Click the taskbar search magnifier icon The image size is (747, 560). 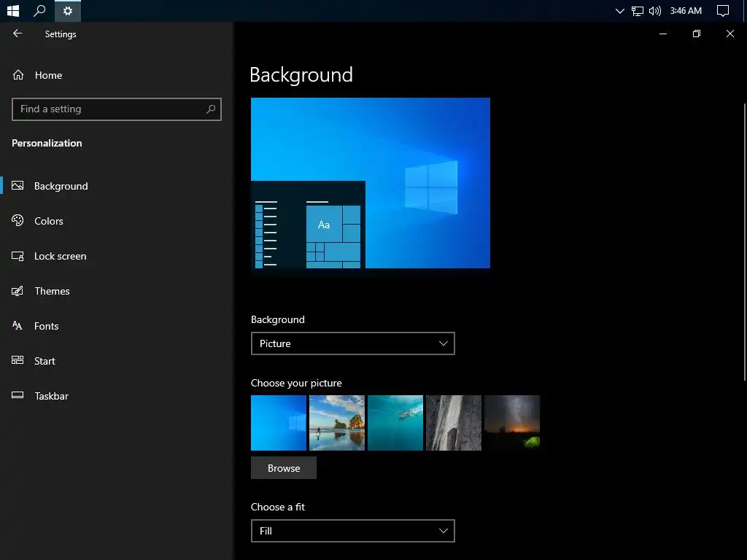pyautogui.click(x=39, y=10)
